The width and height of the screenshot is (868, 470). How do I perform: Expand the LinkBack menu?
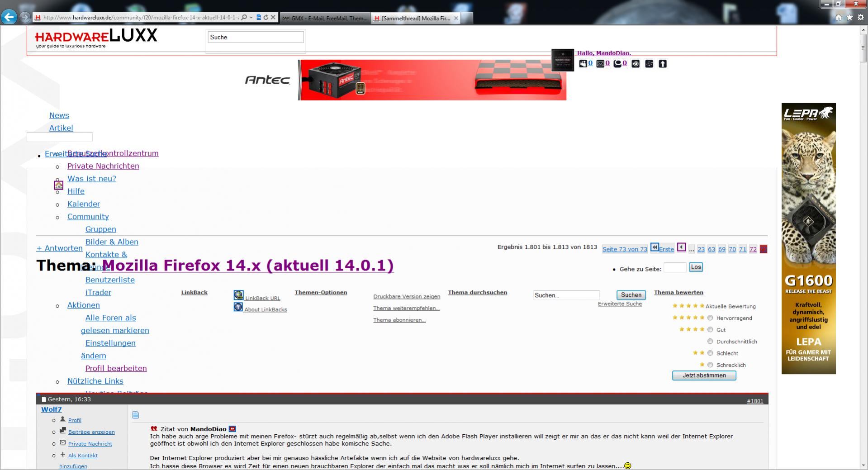point(194,292)
